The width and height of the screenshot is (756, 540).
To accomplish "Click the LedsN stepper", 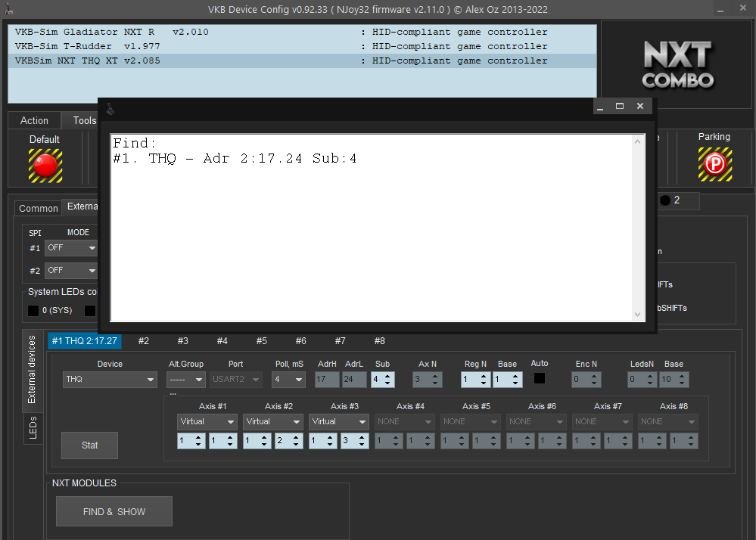I will (x=642, y=380).
